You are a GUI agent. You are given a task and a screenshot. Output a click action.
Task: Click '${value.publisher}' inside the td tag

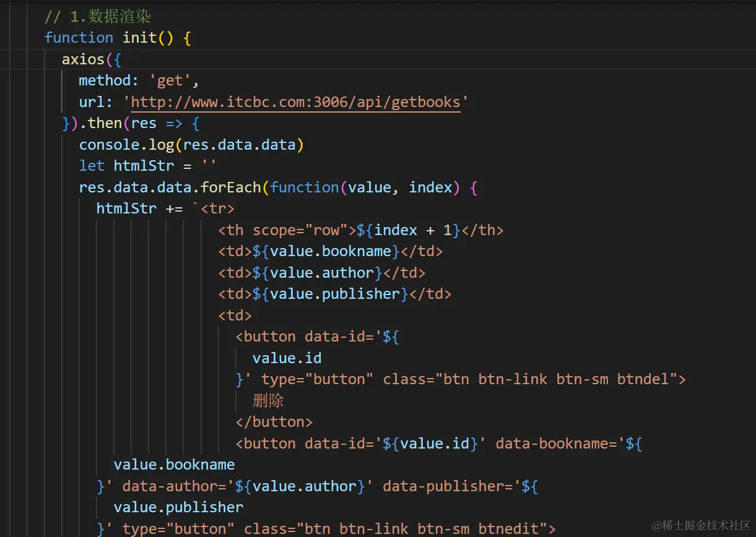(331, 294)
